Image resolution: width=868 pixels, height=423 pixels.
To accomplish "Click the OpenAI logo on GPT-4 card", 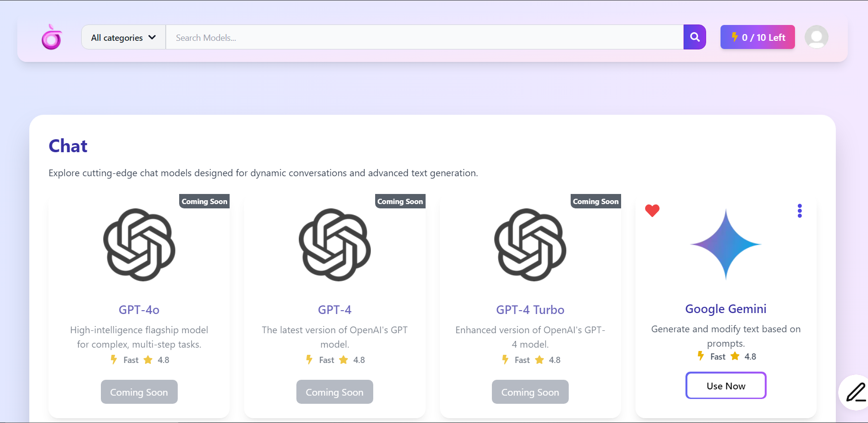I will [335, 245].
